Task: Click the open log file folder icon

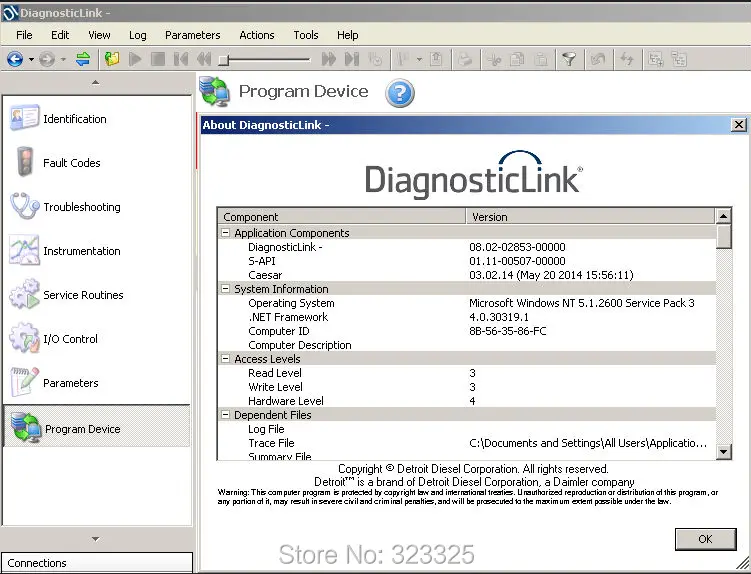Action: (x=112, y=59)
